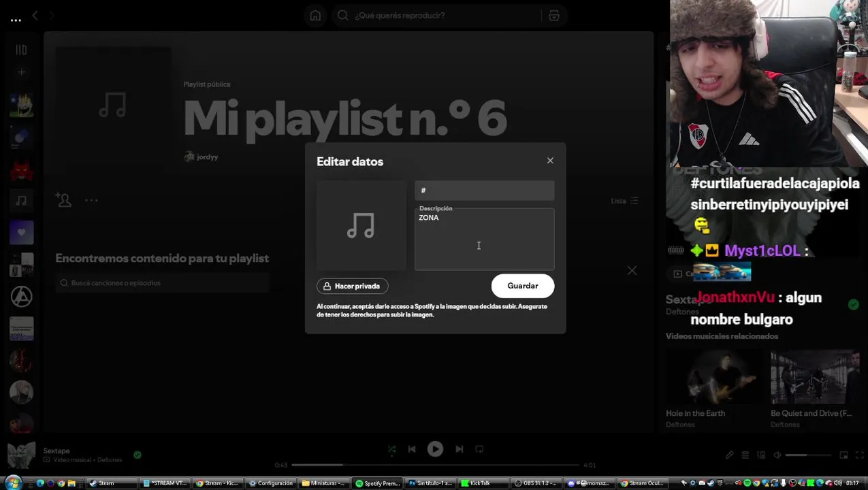868x490 pixels.
Task: Choose a cover image in the Editar datos dialog
Action: coord(361,225)
